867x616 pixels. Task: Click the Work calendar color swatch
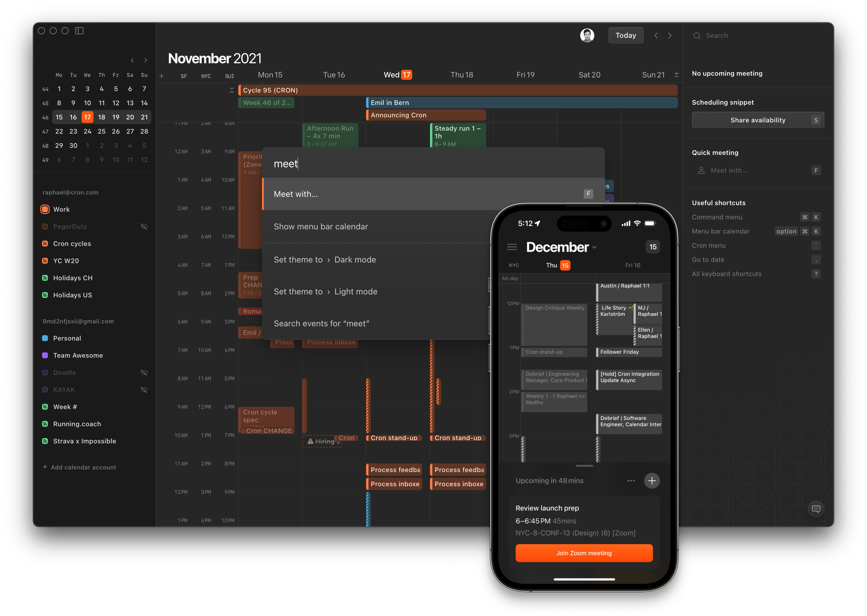[45, 209]
